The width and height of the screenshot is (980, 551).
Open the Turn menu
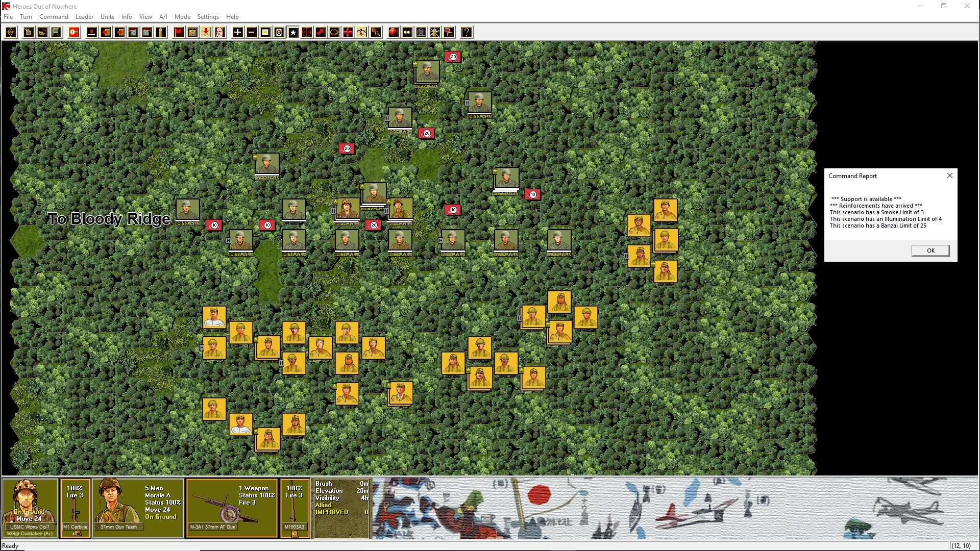[x=26, y=17]
